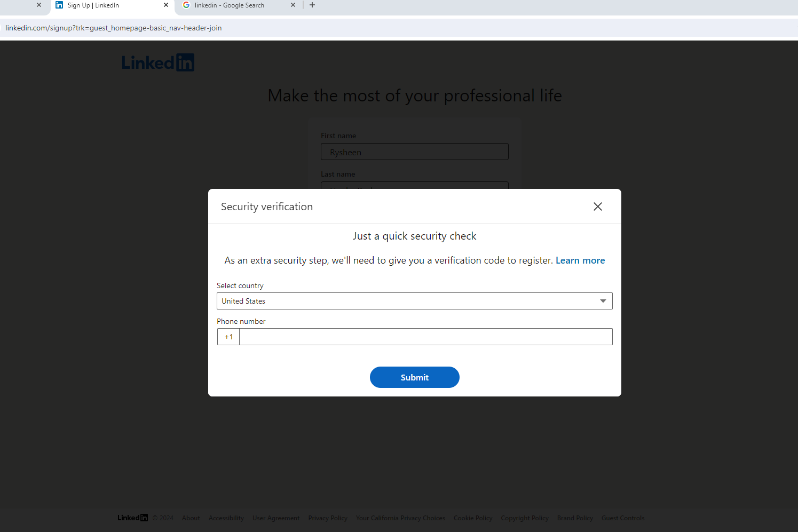
Task: Open a new browser tab
Action: pyautogui.click(x=312, y=5)
